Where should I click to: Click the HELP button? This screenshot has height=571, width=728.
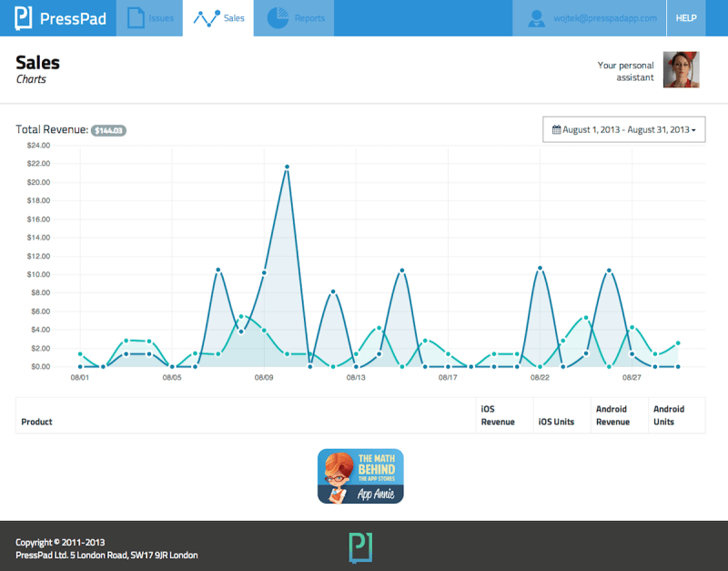pos(685,18)
